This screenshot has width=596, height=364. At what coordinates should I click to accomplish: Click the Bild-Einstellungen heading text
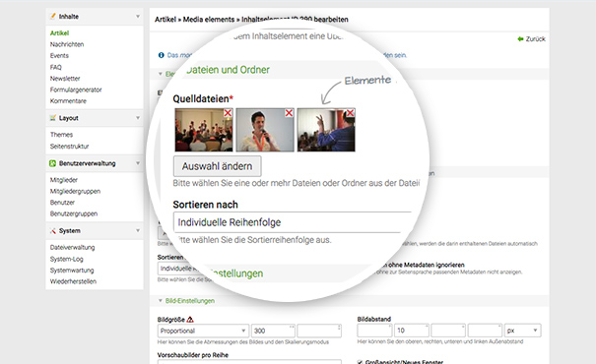190,301
